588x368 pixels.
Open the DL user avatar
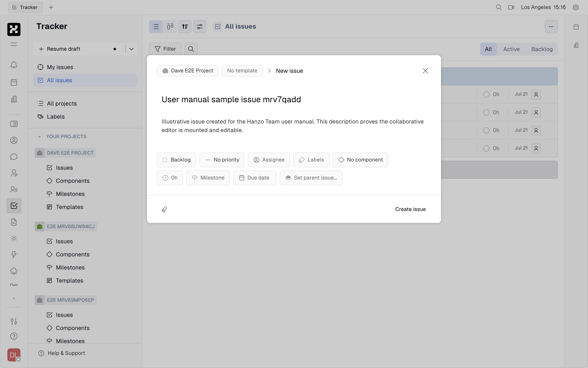tap(14, 355)
